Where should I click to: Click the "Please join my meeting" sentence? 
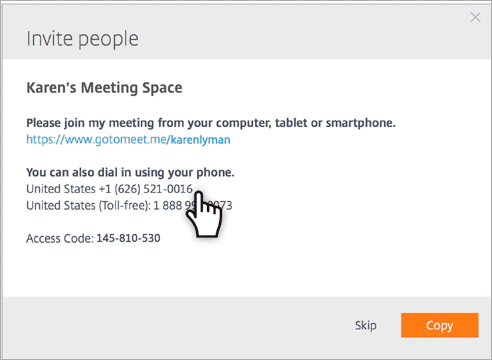click(211, 123)
